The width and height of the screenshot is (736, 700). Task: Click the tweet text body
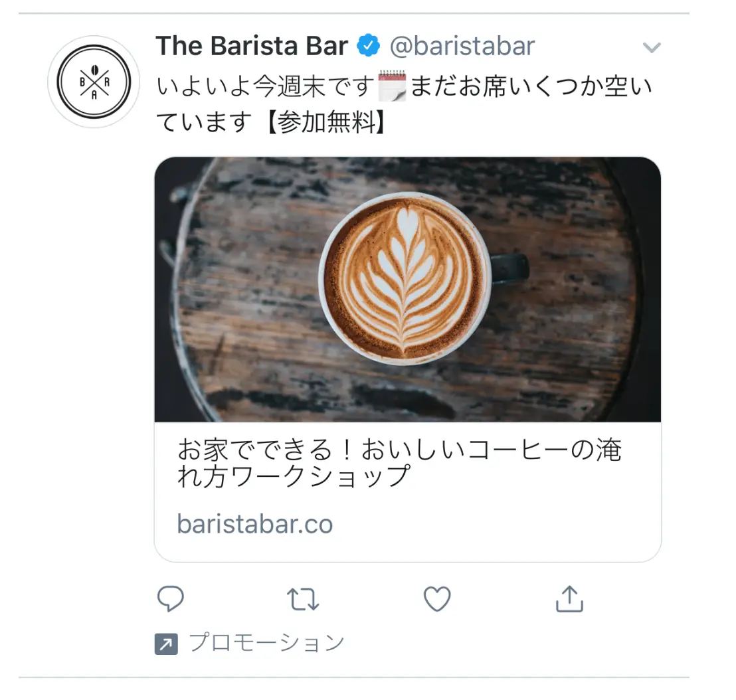click(404, 104)
